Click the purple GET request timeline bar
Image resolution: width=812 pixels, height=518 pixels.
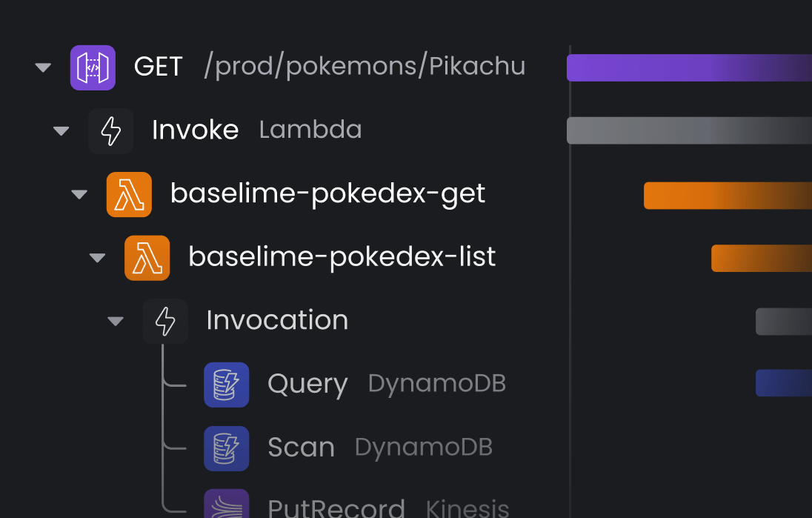(x=689, y=67)
